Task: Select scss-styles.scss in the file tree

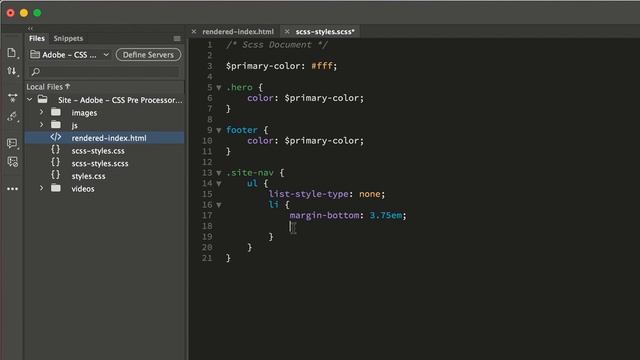Action: (x=100, y=163)
